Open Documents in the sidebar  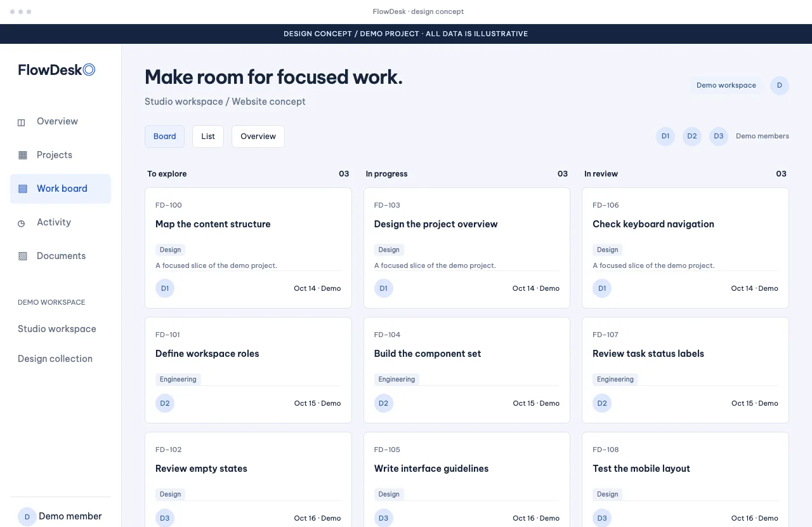(x=60, y=256)
